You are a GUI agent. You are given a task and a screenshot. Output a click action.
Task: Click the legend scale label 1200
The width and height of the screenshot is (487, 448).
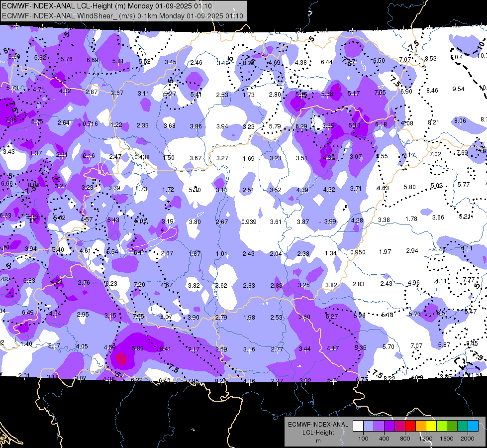pos(425,439)
